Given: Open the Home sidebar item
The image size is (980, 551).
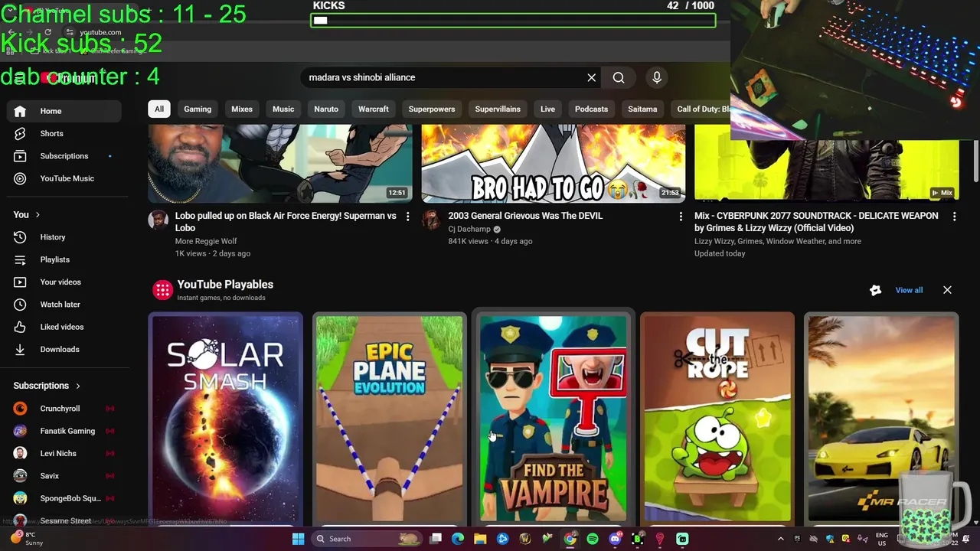Looking at the screenshot, I should (x=64, y=111).
